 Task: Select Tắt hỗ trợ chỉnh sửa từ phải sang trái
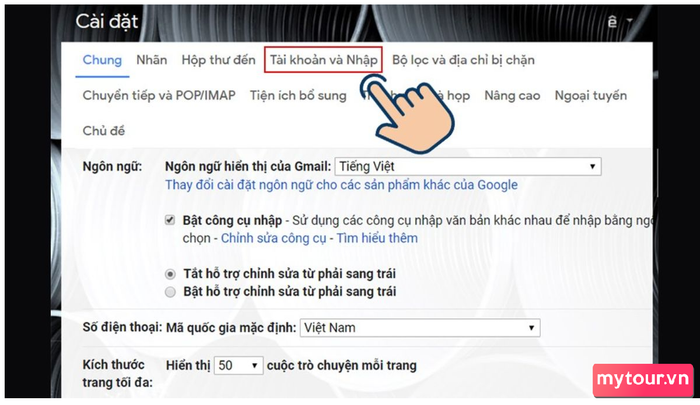point(170,274)
